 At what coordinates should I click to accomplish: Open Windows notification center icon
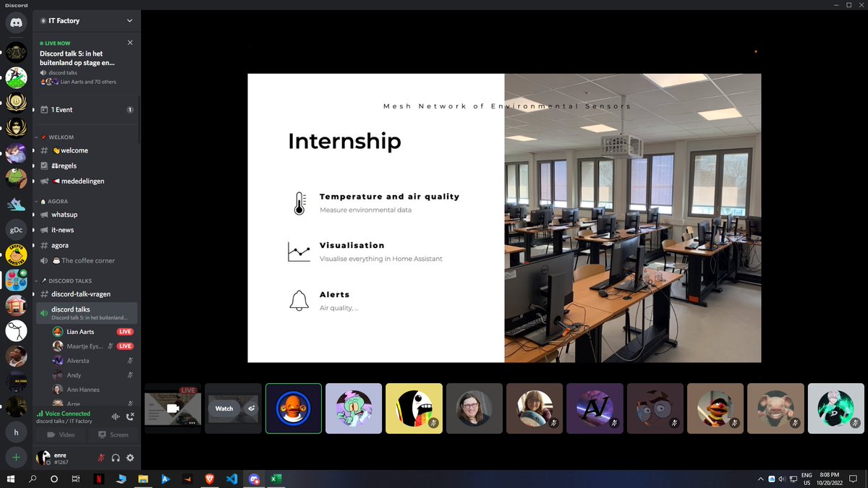854,479
